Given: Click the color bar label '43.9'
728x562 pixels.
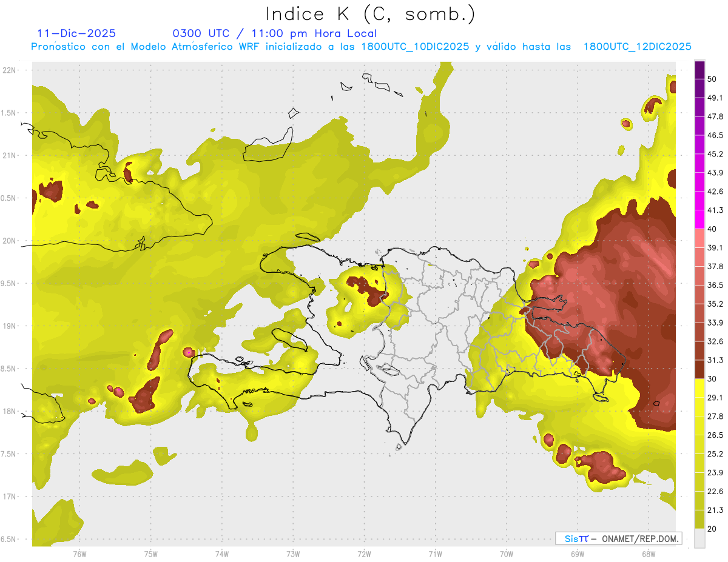Looking at the screenshot, I should (715, 173).
